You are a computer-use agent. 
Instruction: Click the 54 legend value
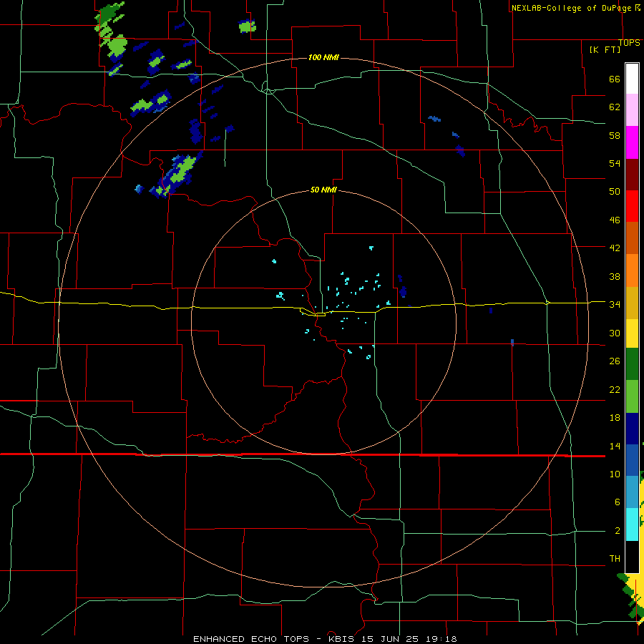[615, 163]
